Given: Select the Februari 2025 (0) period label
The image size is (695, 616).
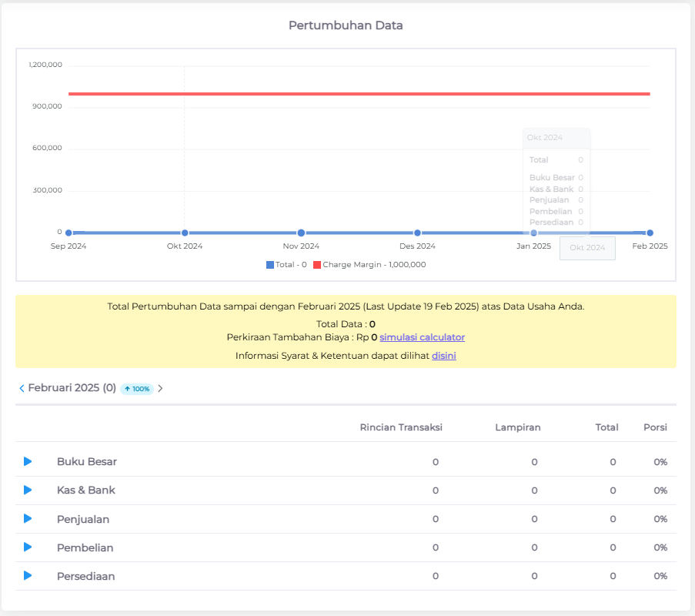Looking at the screenshot, I should coord(72,388).
